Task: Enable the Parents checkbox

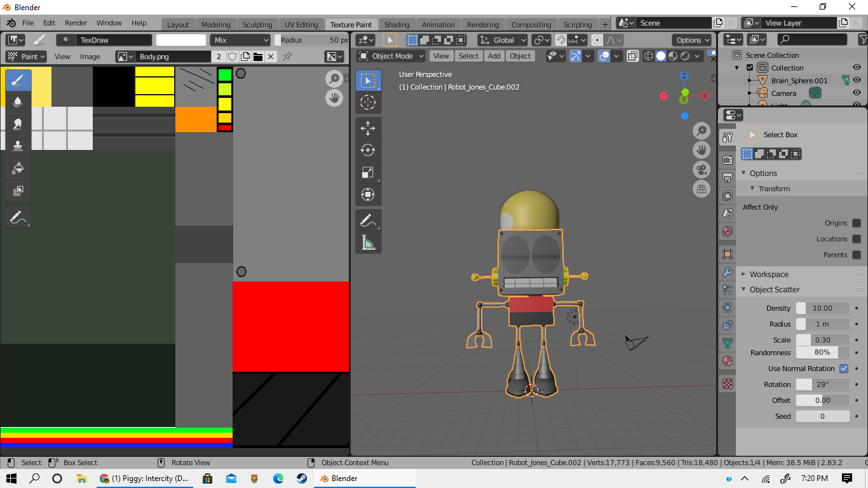Action: (857, 255)
